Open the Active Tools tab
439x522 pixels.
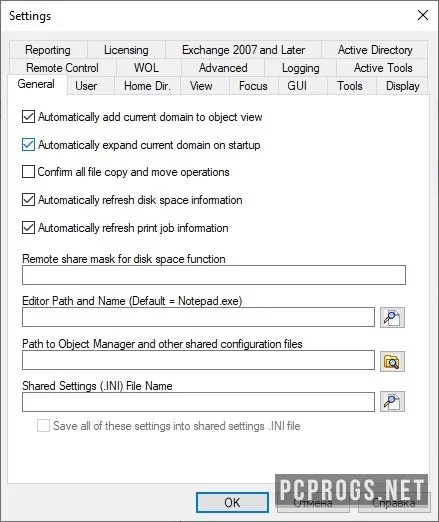pyautogui.click(x=383, y=68)
